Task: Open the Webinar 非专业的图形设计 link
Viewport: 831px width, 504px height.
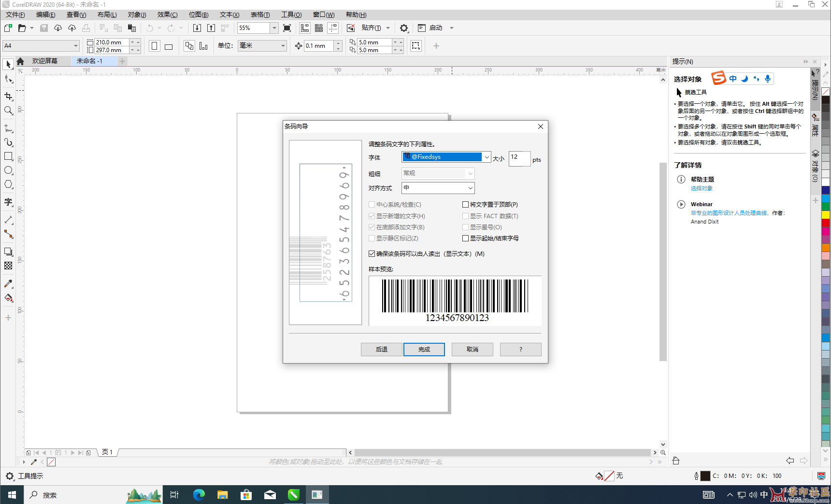Action: click(729, 213)
